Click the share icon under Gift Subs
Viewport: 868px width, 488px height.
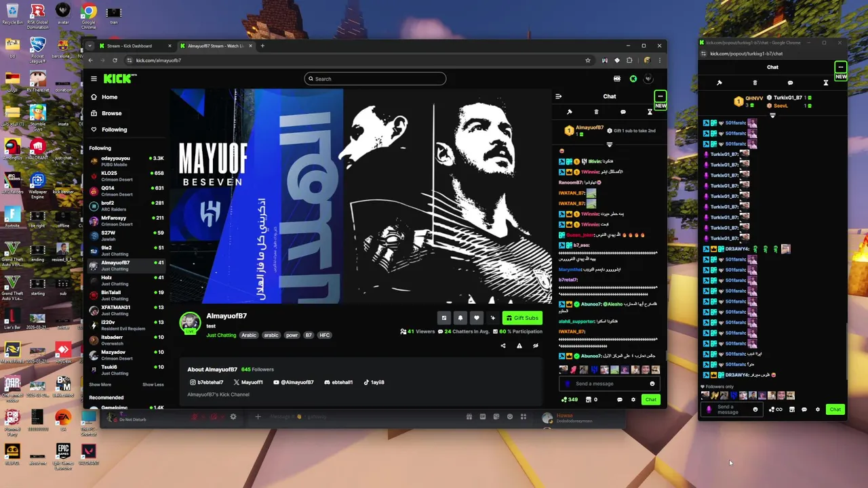(x=503, y=346)
